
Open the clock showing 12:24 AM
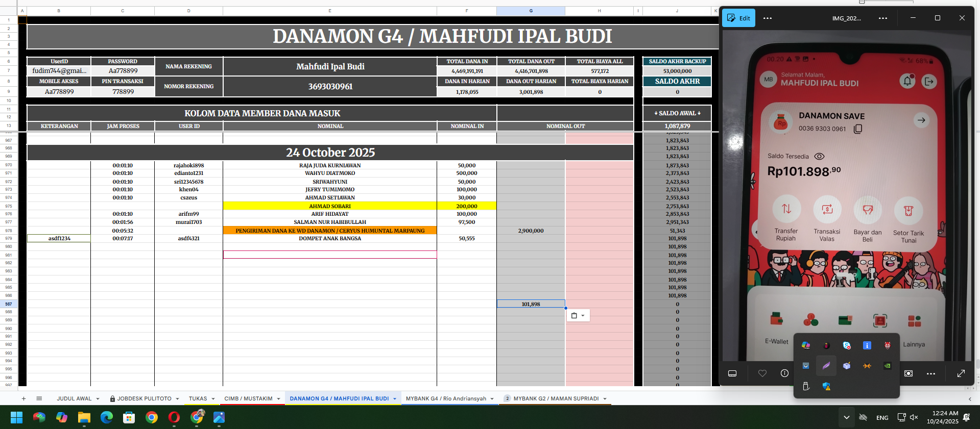943,417
